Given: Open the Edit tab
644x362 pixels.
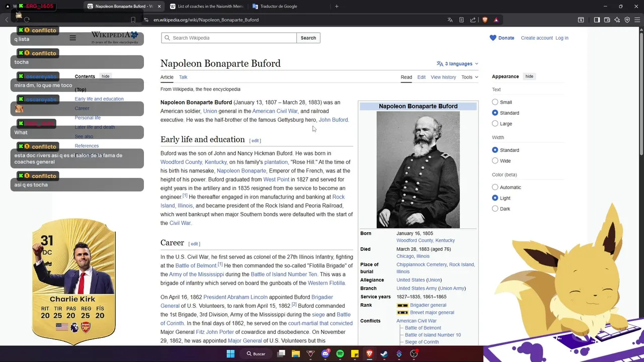Looking at the screenshot, I should click(421, 77).
